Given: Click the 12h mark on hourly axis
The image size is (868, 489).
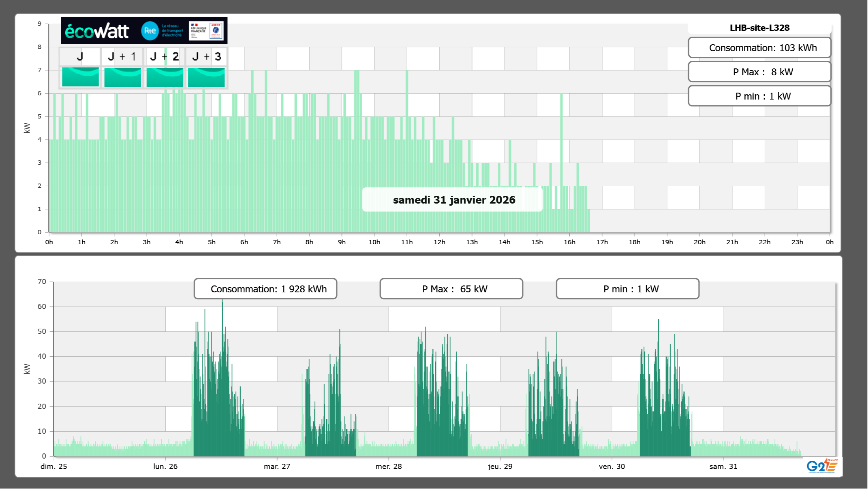Looking at the screenshot, I should click(x=439, y=242).
